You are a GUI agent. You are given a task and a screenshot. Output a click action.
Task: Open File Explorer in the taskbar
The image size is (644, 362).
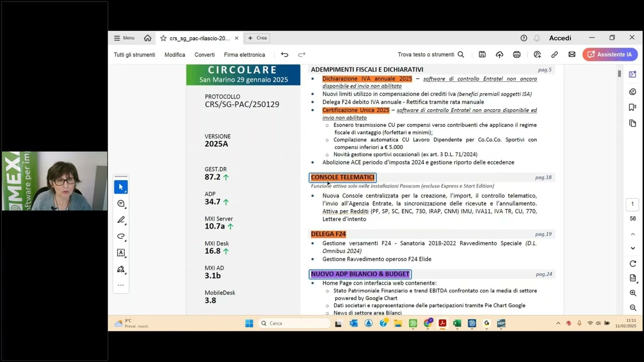(x=398, y=323)
